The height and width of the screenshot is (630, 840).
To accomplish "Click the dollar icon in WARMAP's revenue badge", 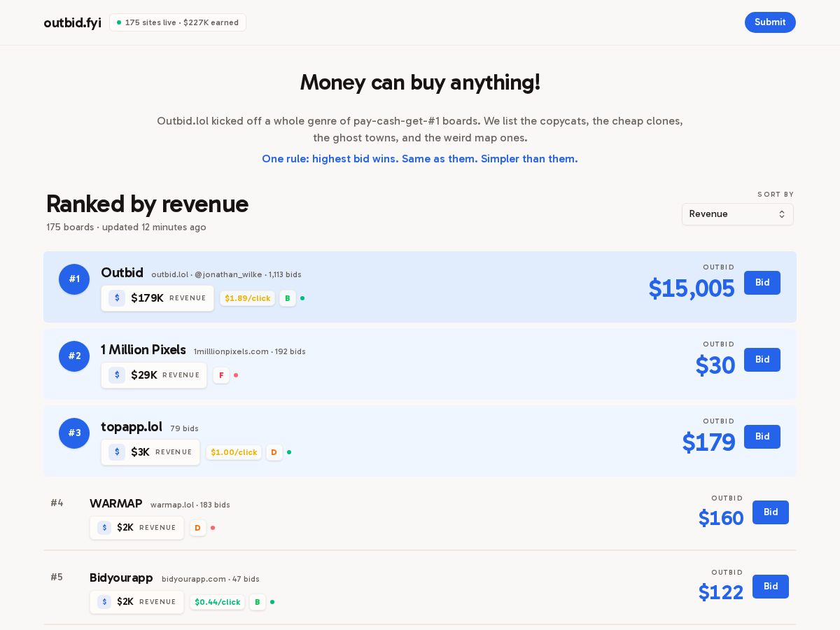I will pos(104,528).
